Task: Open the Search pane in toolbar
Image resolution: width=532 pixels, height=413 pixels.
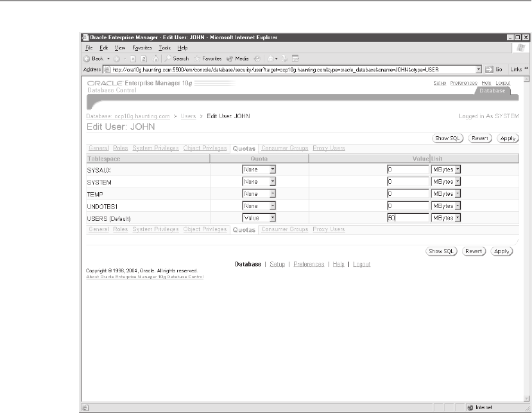Action: tap(176, 58)
